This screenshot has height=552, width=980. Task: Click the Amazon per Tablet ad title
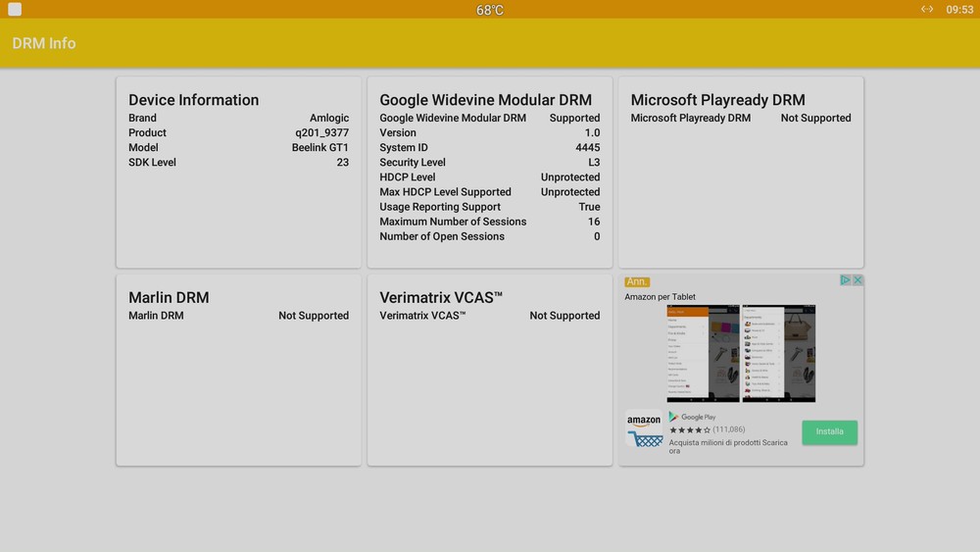pos(660,297)
